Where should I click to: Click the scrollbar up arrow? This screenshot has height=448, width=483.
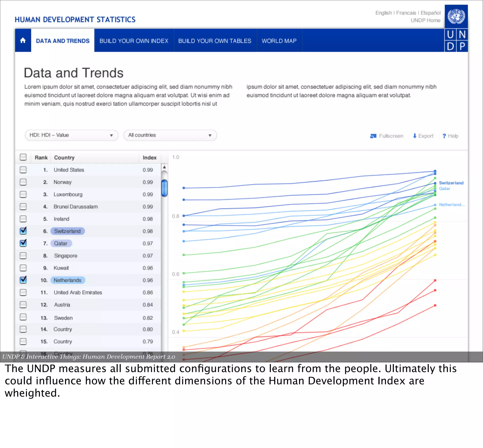164,167
